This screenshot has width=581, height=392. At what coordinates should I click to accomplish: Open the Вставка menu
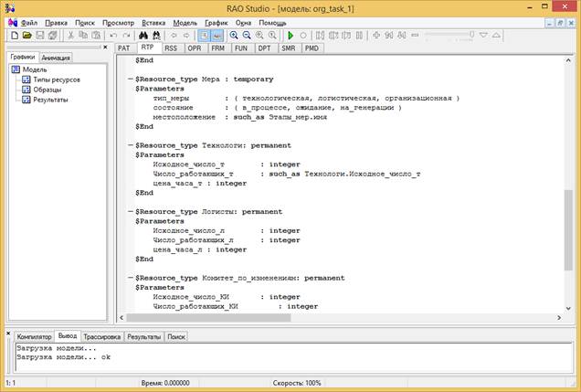pos(153,23)
